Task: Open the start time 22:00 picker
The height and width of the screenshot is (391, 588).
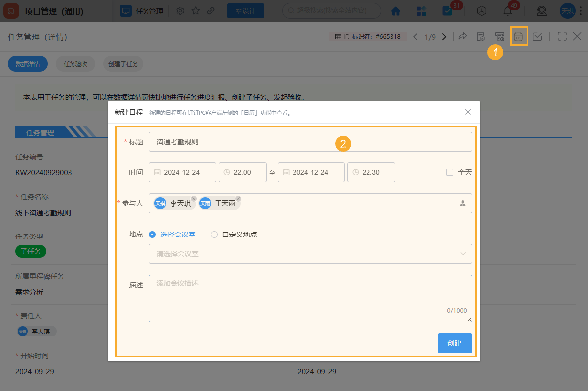Action: click(x=241, y=172)
